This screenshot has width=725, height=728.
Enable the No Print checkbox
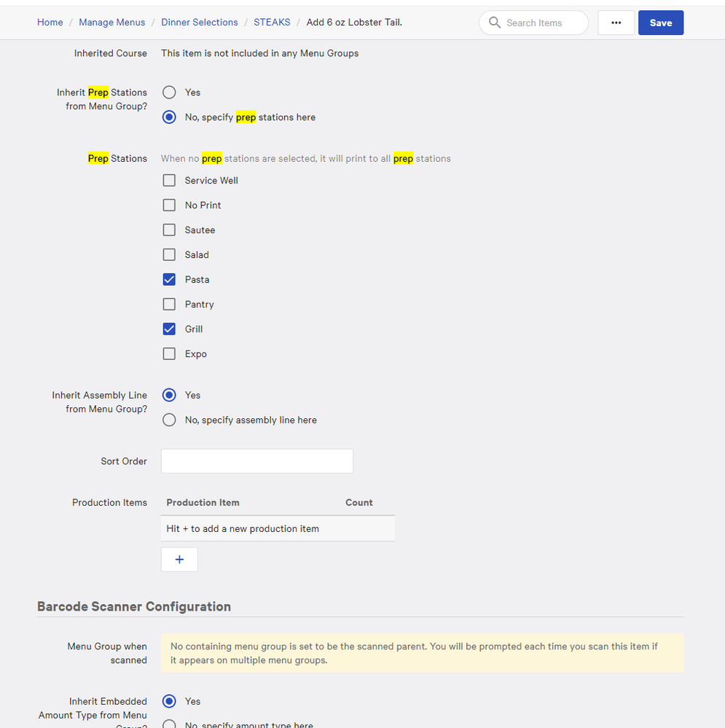pos(169,206)
